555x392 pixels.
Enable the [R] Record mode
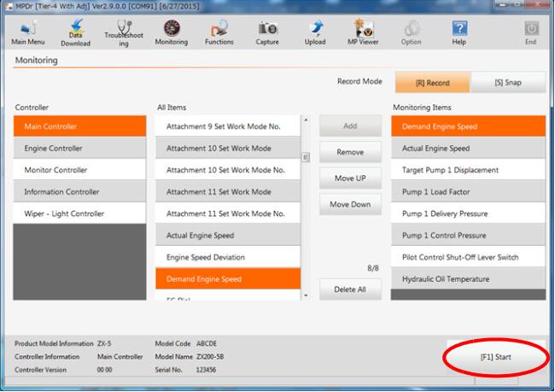[x=432, y=83]
